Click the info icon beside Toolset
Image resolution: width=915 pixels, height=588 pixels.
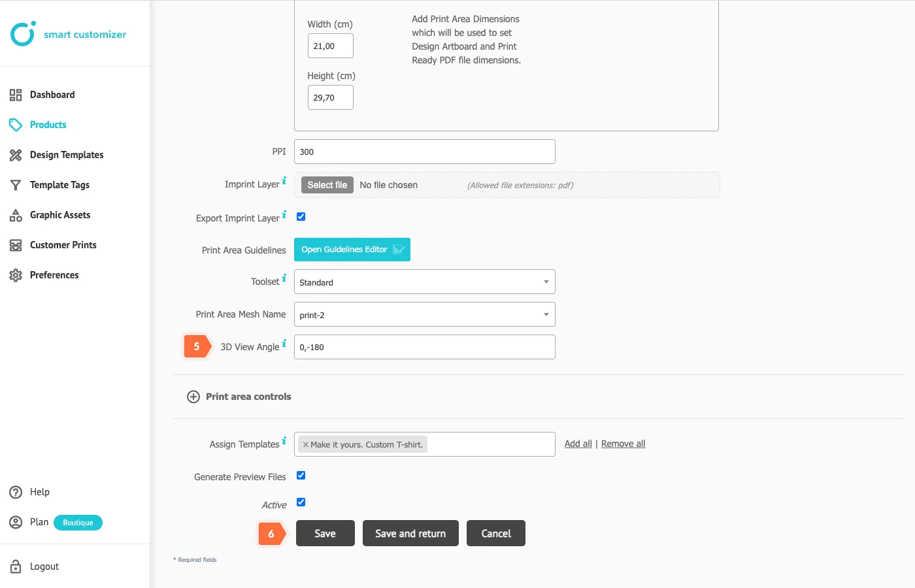[284, 278]
